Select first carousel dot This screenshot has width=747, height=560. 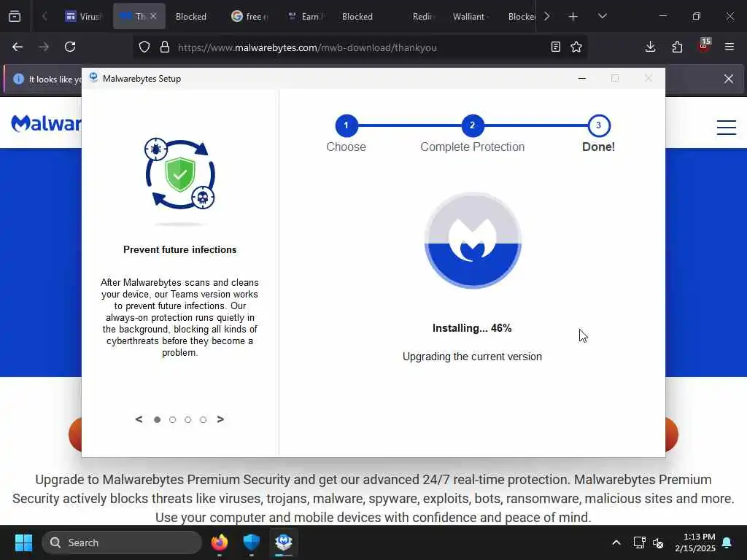point(158,419)
